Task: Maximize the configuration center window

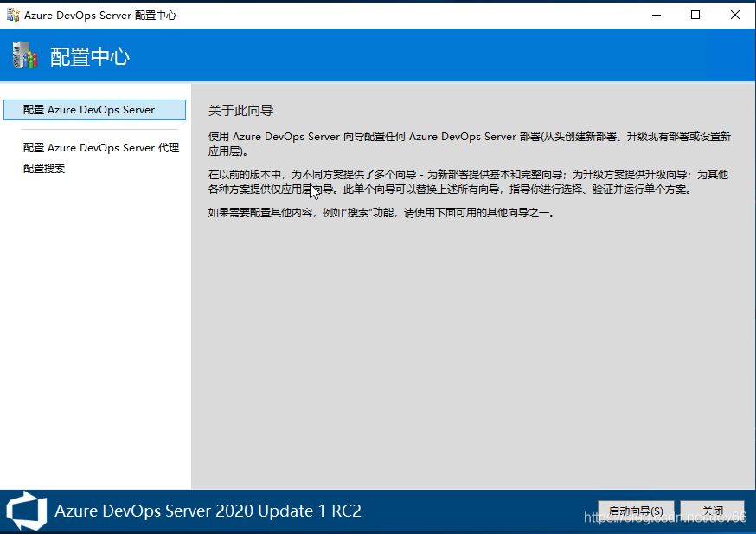Action: click(x=695, y=15)
